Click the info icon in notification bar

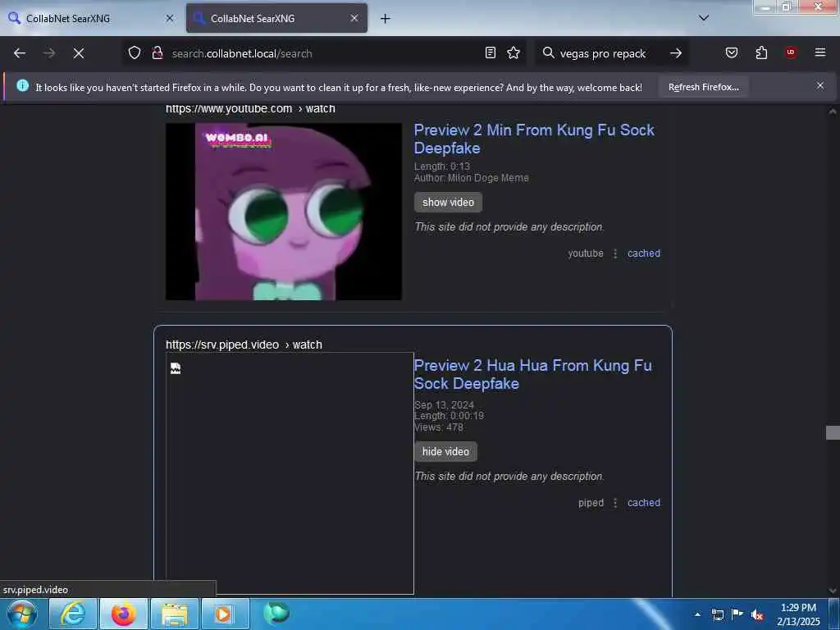tap(22, 85)
